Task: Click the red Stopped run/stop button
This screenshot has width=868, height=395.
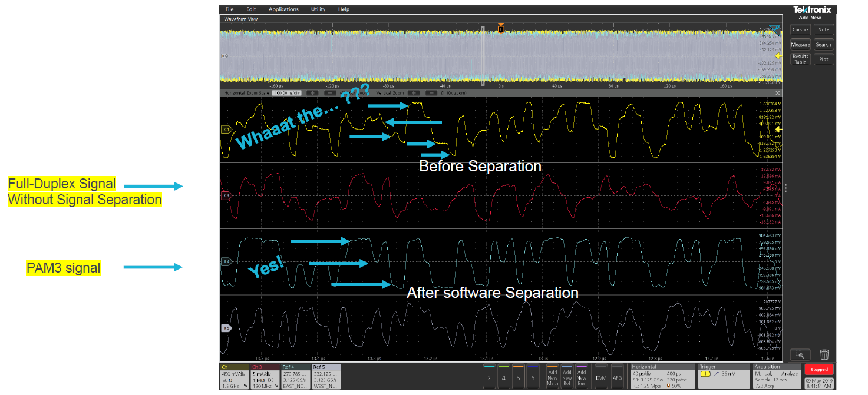Action: coord(819,369)
